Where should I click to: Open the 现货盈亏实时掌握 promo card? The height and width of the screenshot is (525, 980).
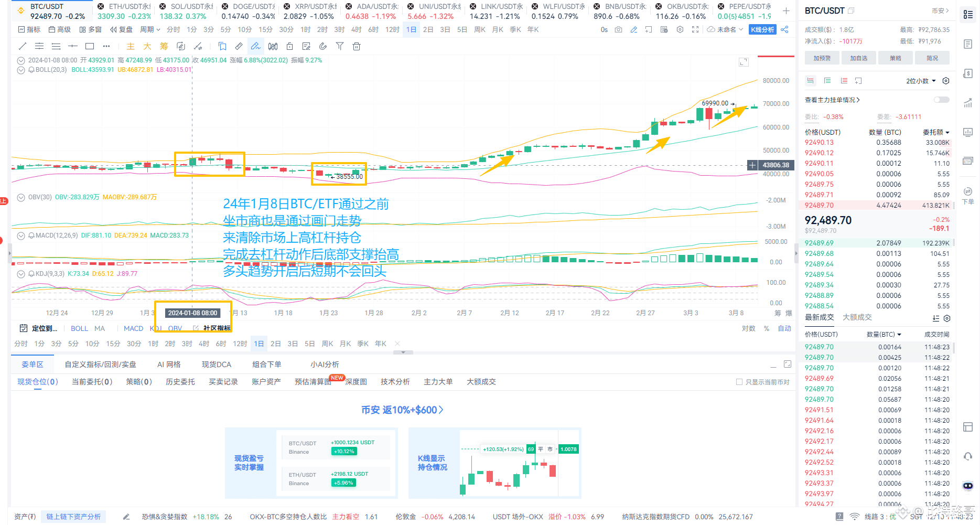(x=311, y=463)
